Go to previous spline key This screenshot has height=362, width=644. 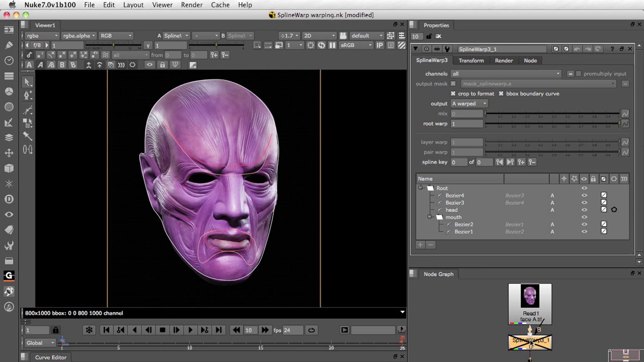[x=499, y=162]
